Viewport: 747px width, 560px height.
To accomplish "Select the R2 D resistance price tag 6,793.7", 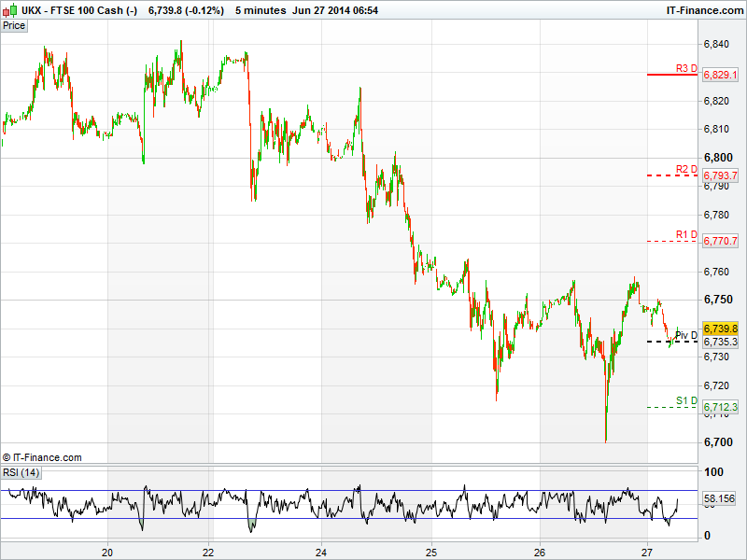I will 720,175.
